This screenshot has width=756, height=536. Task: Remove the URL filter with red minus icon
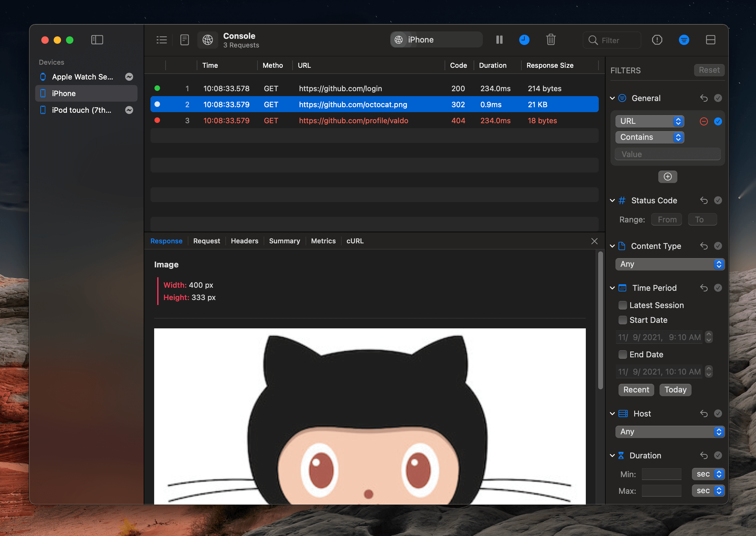704,121
